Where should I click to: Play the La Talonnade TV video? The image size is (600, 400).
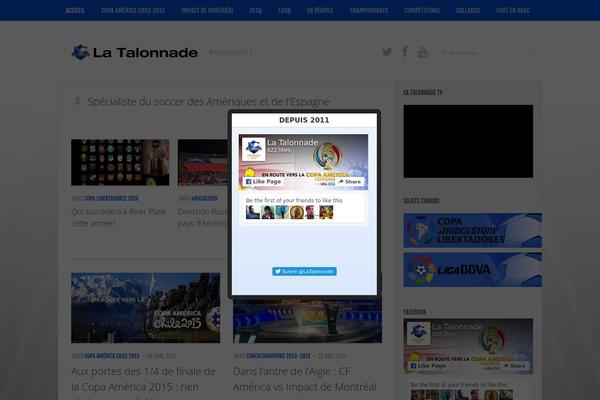[x=468, y=141]
